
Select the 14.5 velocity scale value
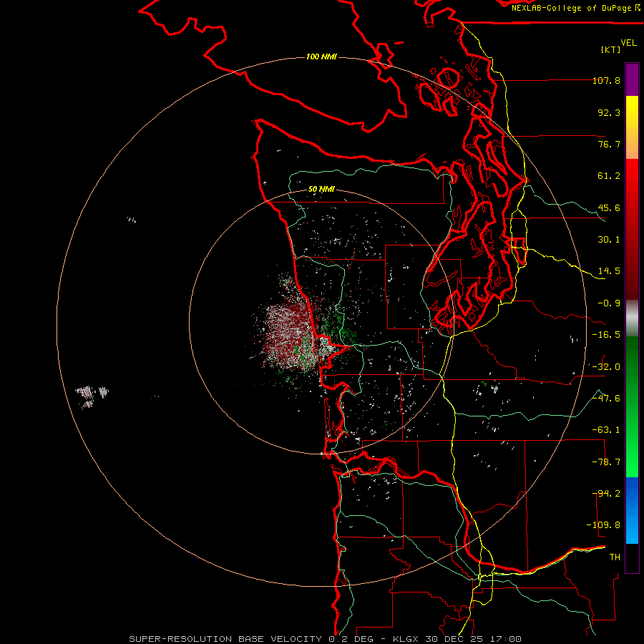tap(609, 271)
